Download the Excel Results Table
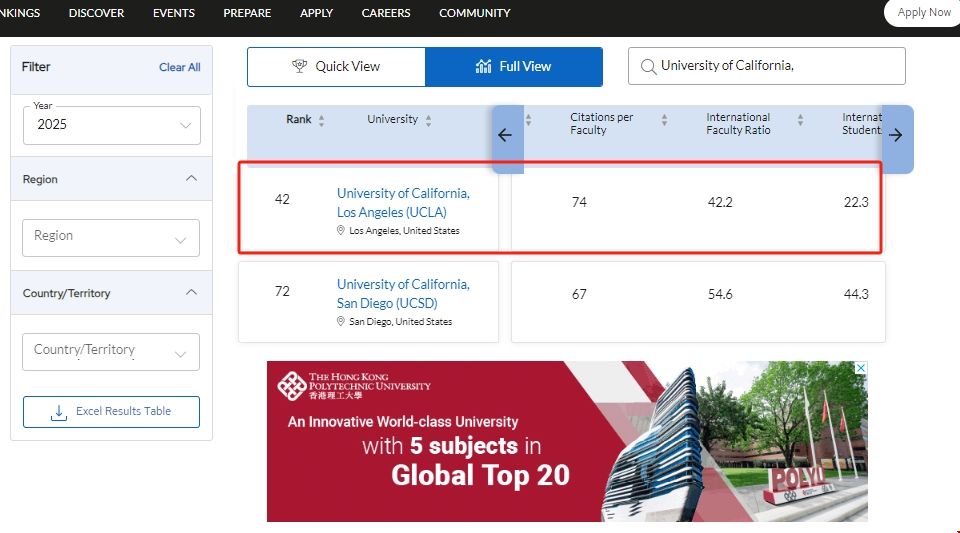960x533 pixels. coord(111,411)
